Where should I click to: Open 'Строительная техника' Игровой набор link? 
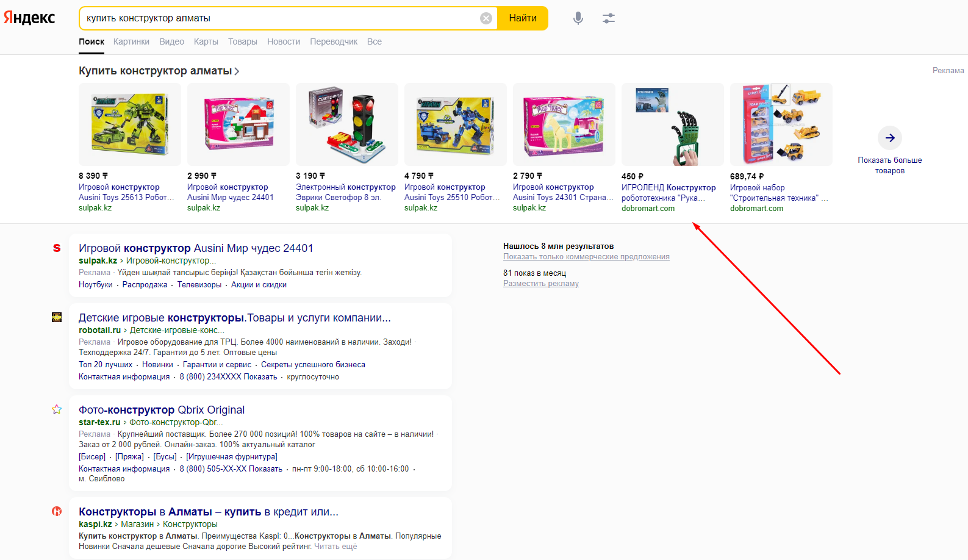click(x=779, y=193)
